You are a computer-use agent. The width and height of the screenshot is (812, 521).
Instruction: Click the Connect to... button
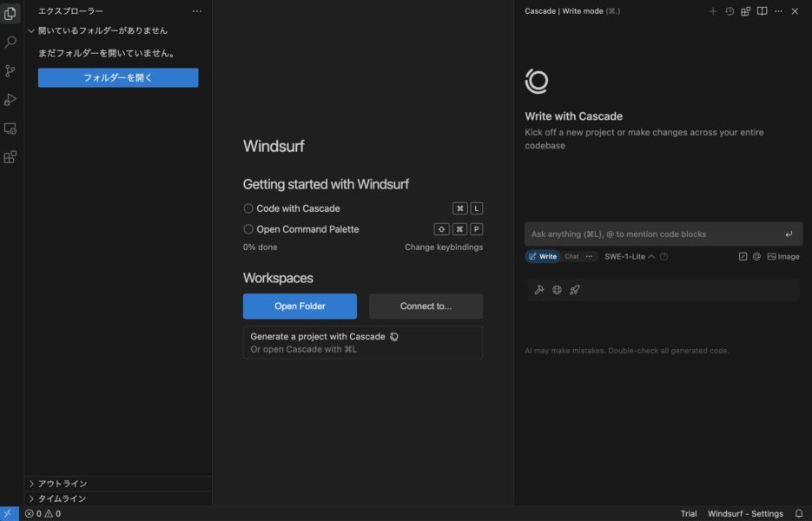tap(426, 306)
